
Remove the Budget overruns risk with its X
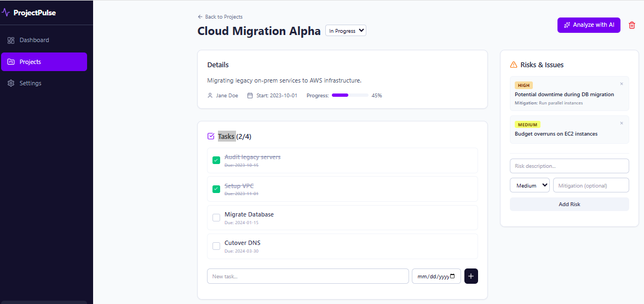tap(622, 123)
